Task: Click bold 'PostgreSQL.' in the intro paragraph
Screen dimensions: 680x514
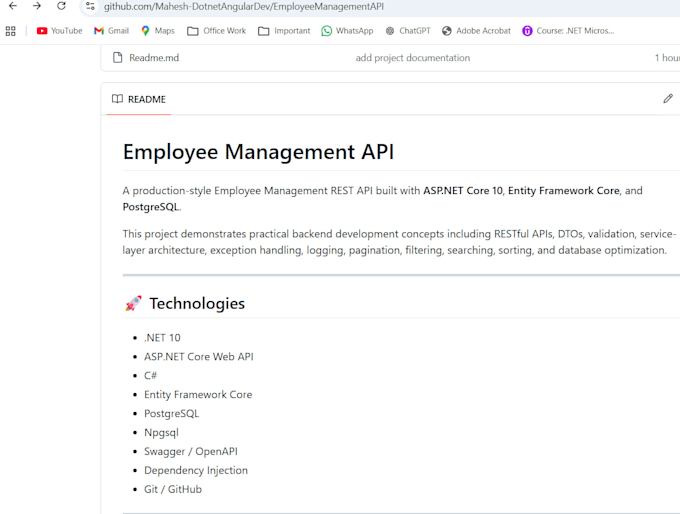Action: tap(152, 207)
